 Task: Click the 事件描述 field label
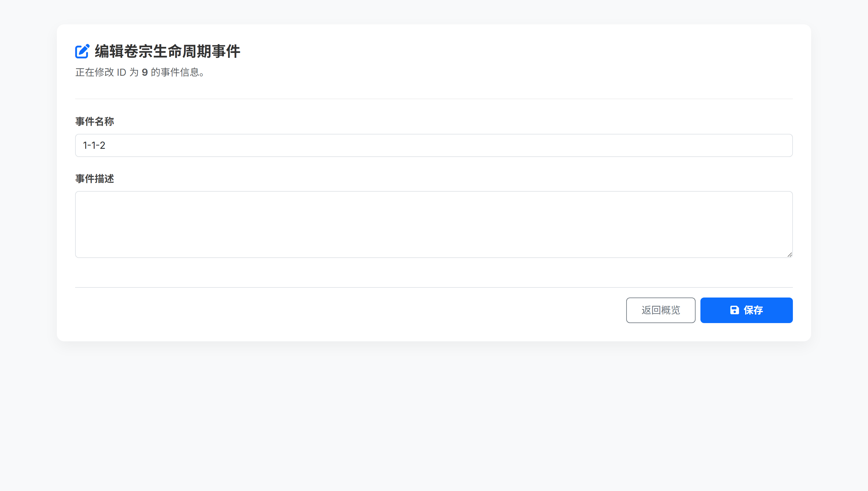click(x=94, y=179)
